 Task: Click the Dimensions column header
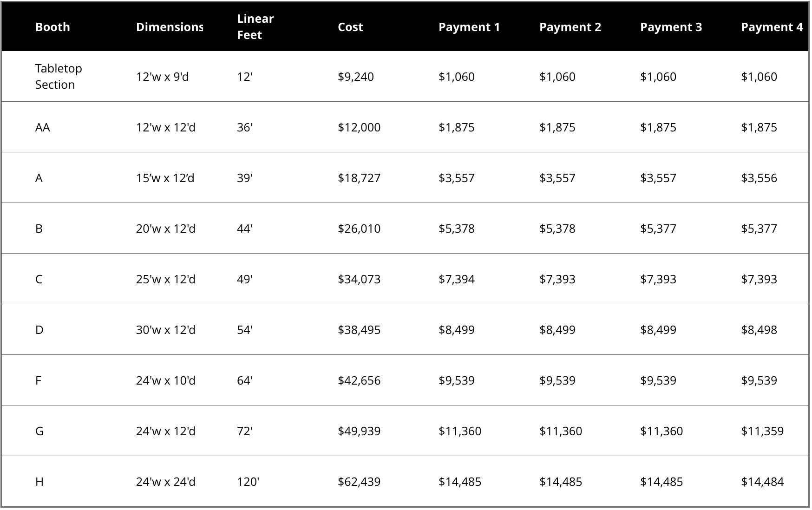tap(169, 27)
